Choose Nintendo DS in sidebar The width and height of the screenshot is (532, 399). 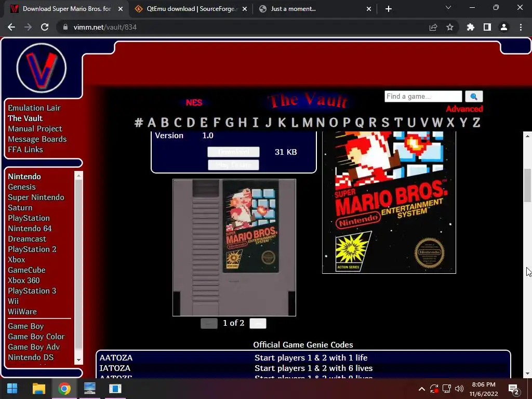(x=31, y=357)
